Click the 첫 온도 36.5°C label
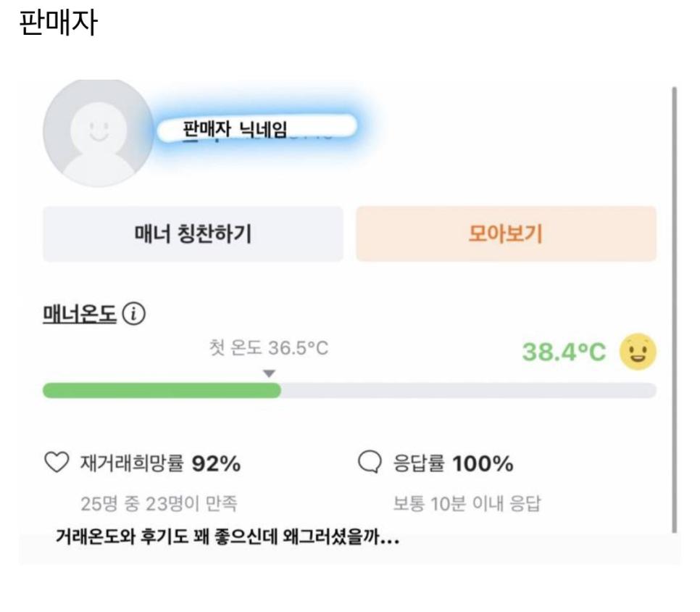The width and height of the screenshot is (700, 612). pos(268,348)
